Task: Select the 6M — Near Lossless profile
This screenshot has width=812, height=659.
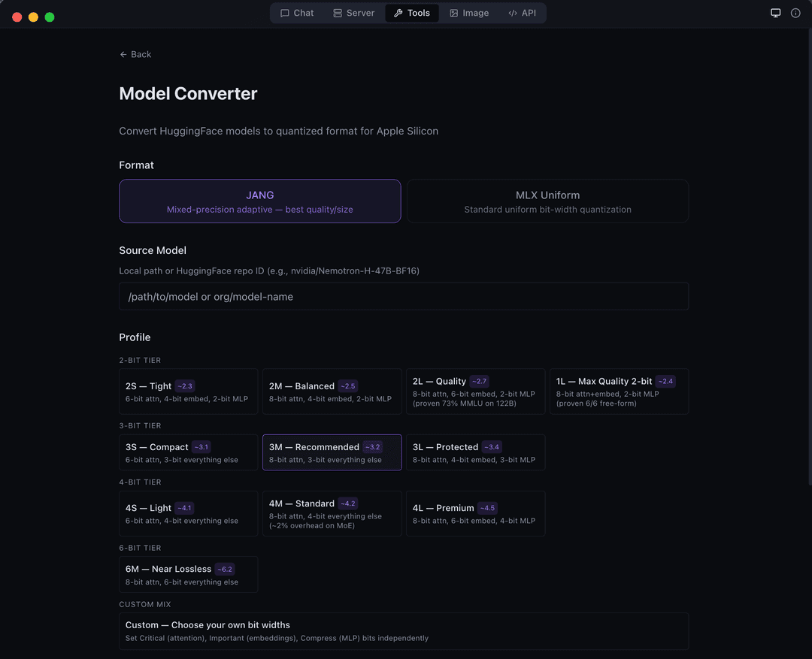Action: pyautogui.click(x=189, y=575)
